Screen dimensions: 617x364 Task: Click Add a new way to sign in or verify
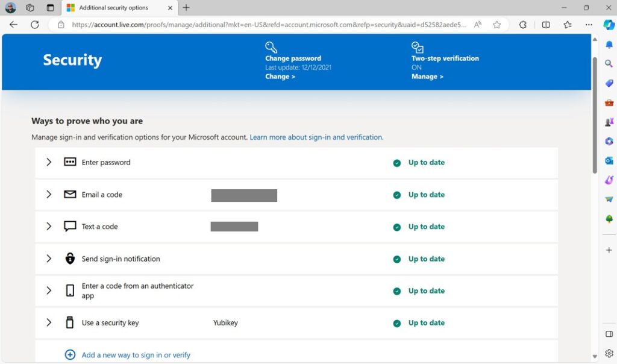136,354
